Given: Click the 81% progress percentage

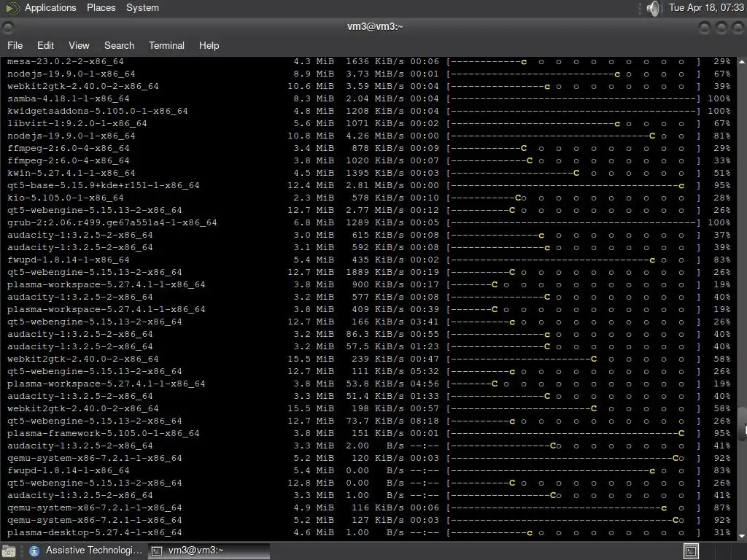Looking at the screenshot, I should click(721, 136).
